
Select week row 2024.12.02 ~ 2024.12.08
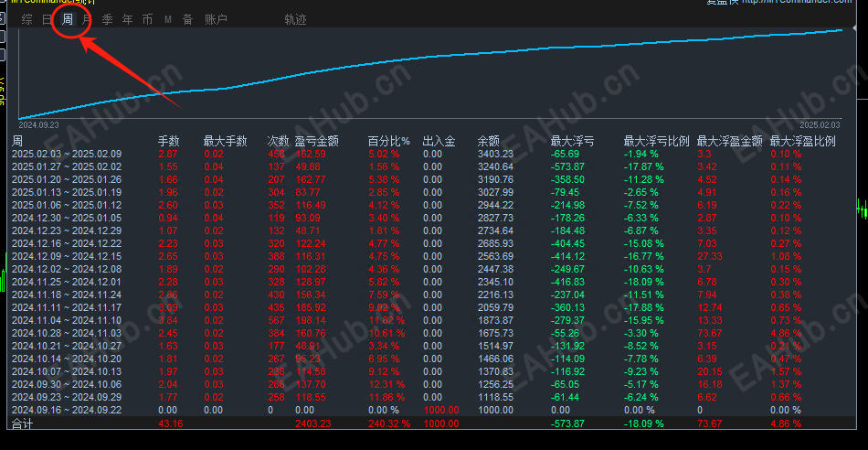click(434, 269)
